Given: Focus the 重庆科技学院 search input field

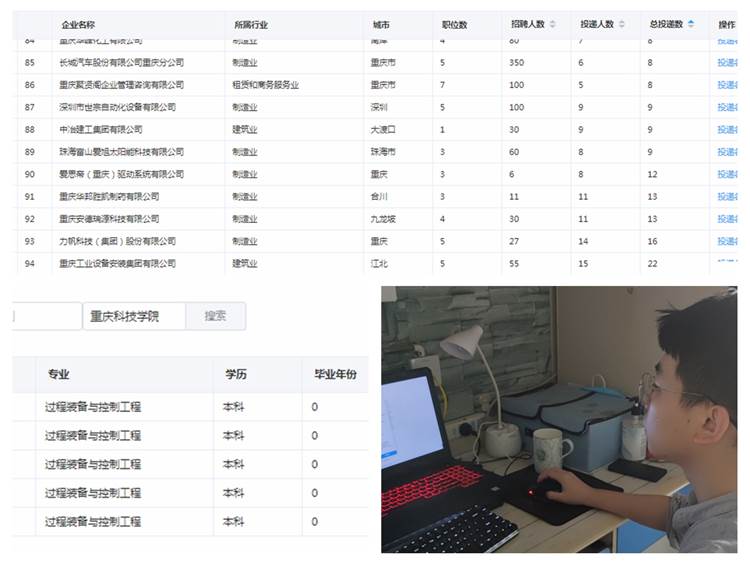Looking at the screenshot, I should (134, 316).
